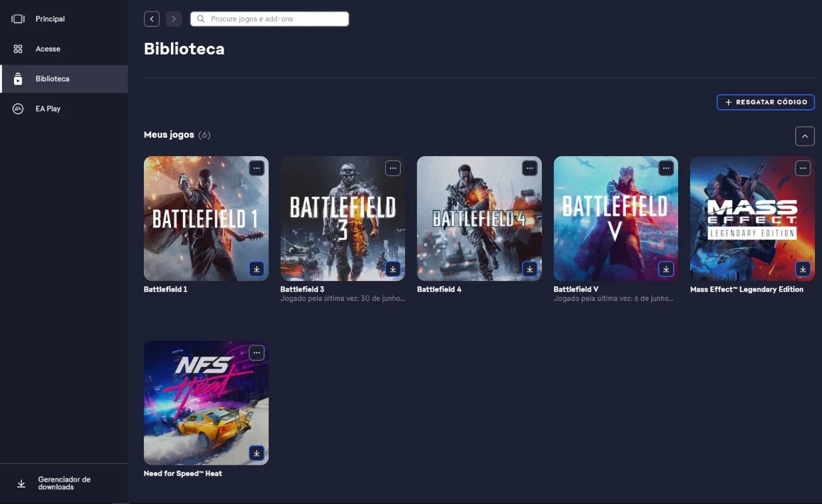Download Need for Speed Heat via download icon
Viewport: 822px width, 504px height.
256,453
